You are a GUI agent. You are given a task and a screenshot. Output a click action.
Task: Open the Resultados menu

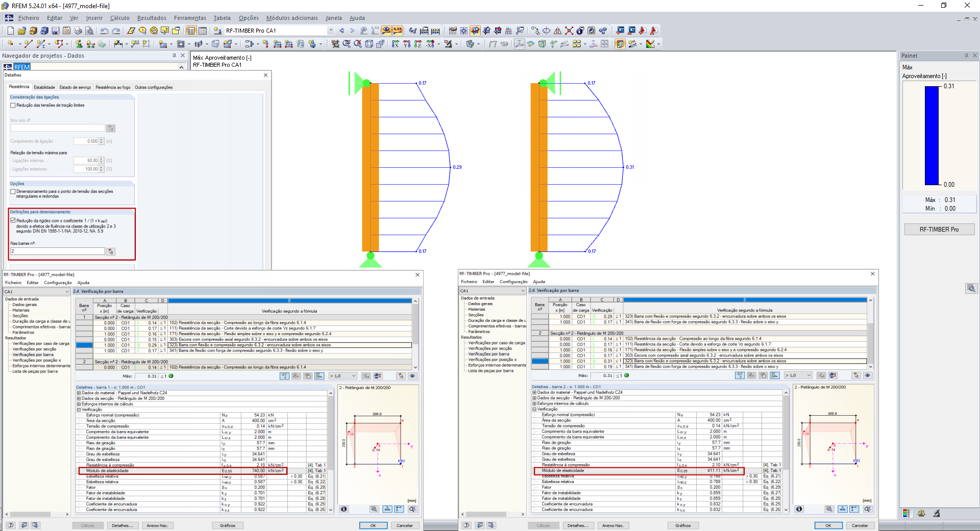(152, 18)
